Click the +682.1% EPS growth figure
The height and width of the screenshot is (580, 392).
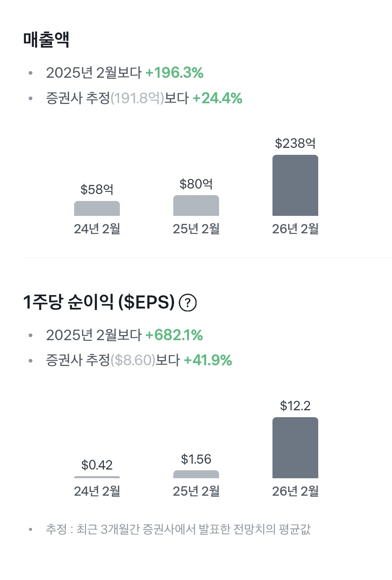click(x=174, y=335)
